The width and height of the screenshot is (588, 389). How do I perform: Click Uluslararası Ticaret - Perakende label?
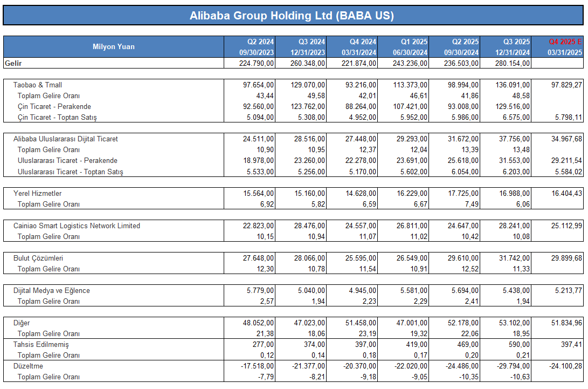(x=67, y=161)
